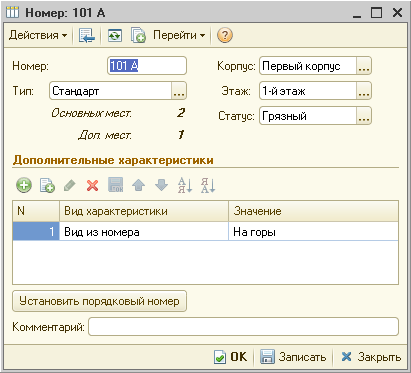Image resolution: width=411 pixels, height=373 pixels.
Task: Click the Корпус field Первый корпус
Action: point(308,66)
